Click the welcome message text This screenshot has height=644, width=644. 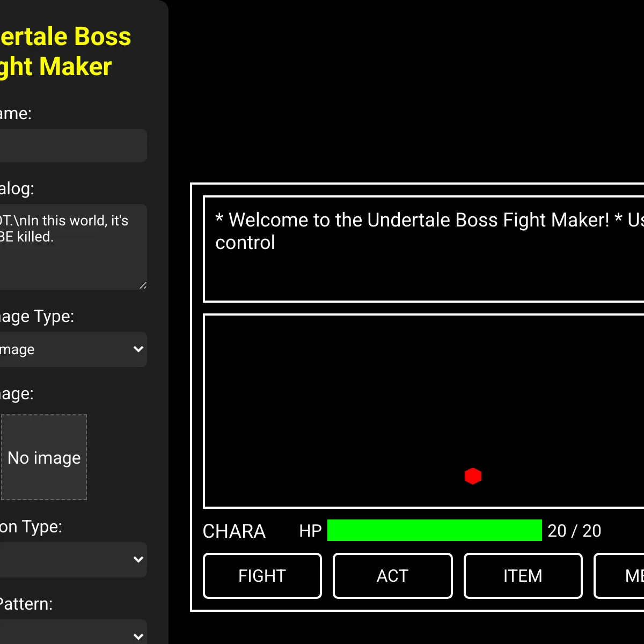(x=429, y=231)
